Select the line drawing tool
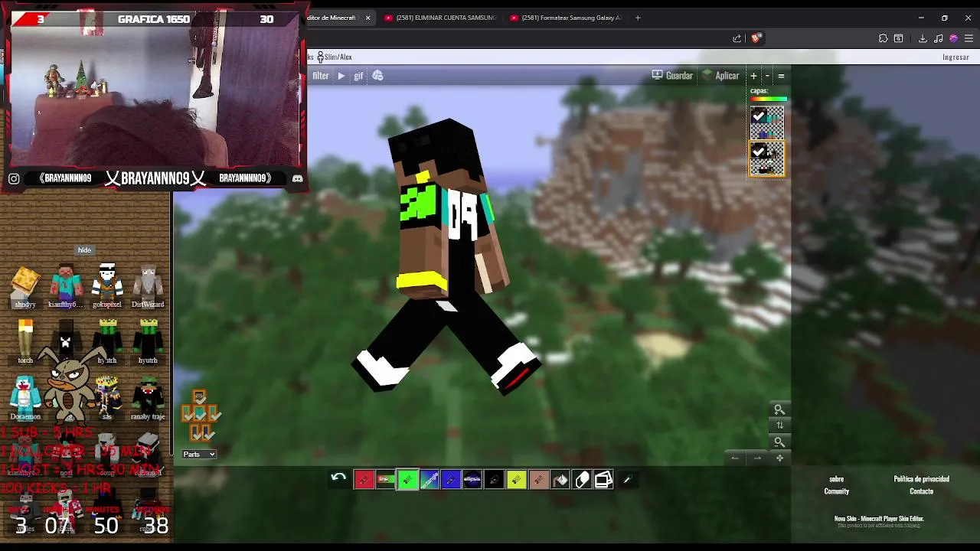The width and height of the screenshot is (980, 551). pos(385,480)
